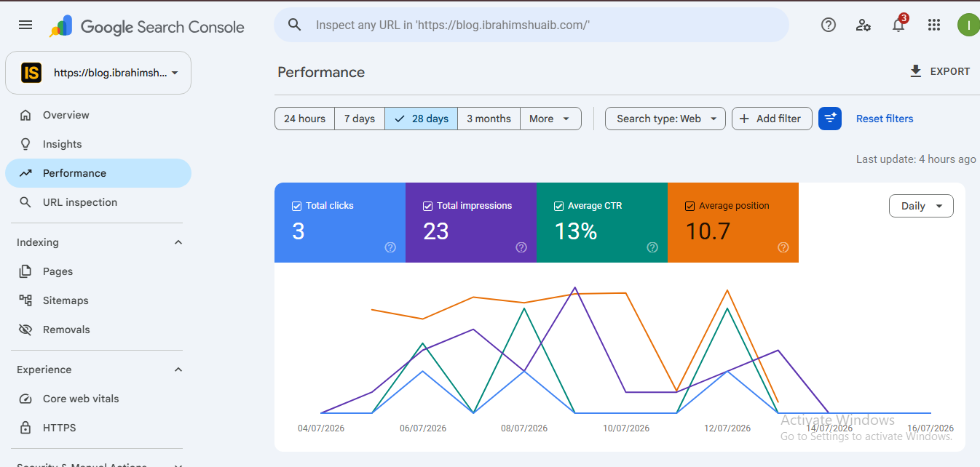The image size is (980, 467).
Task: Open Removals in sidebar
Action: tap(98, 330)
